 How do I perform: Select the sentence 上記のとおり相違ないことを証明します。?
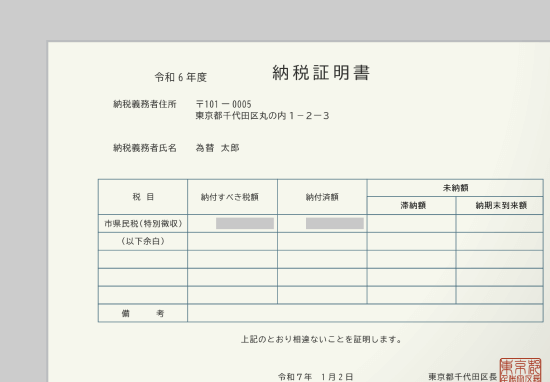pyautogui.click(x=321, y=339)
